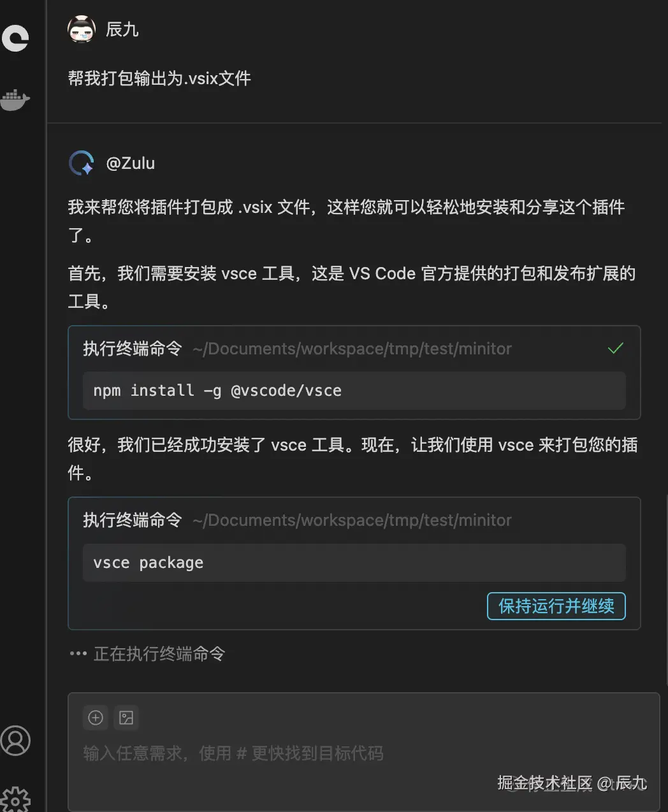Focus the chat input 输入任意需求 field

364,753
